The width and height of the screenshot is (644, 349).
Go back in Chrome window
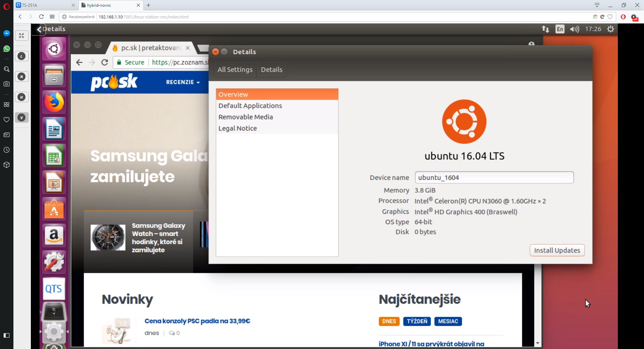[x=79, y=62]
